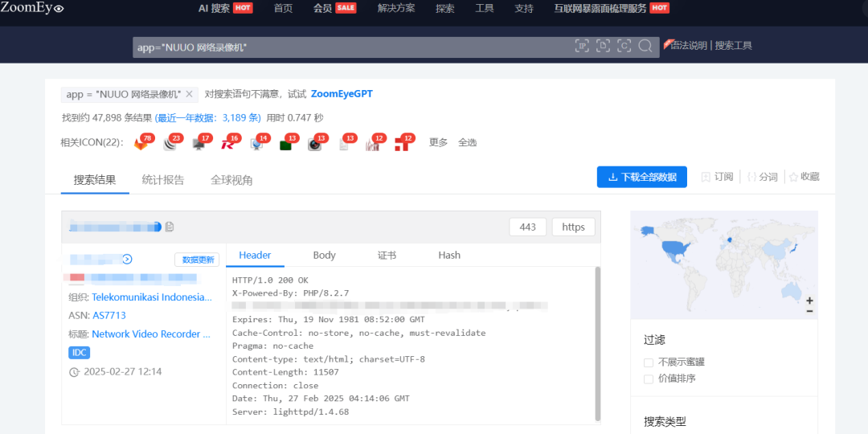Select the camera icon badged 13

[314, 145]
